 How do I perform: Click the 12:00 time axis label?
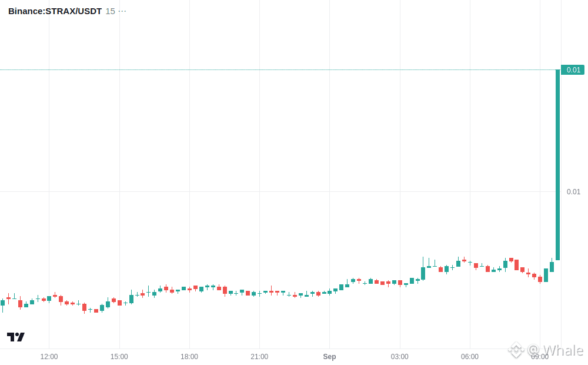[x=49, y=357]
